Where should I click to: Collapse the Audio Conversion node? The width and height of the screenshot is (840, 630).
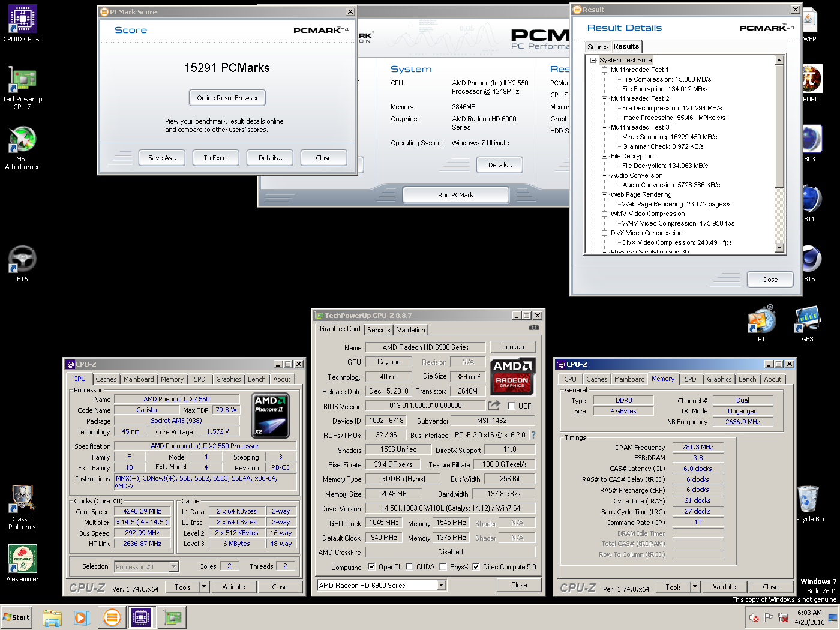click(x=605, y=175)
